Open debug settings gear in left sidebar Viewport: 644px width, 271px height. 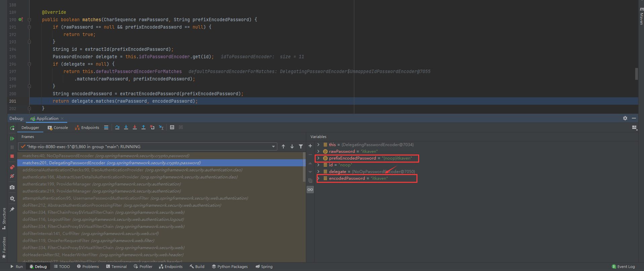[12, 198]
